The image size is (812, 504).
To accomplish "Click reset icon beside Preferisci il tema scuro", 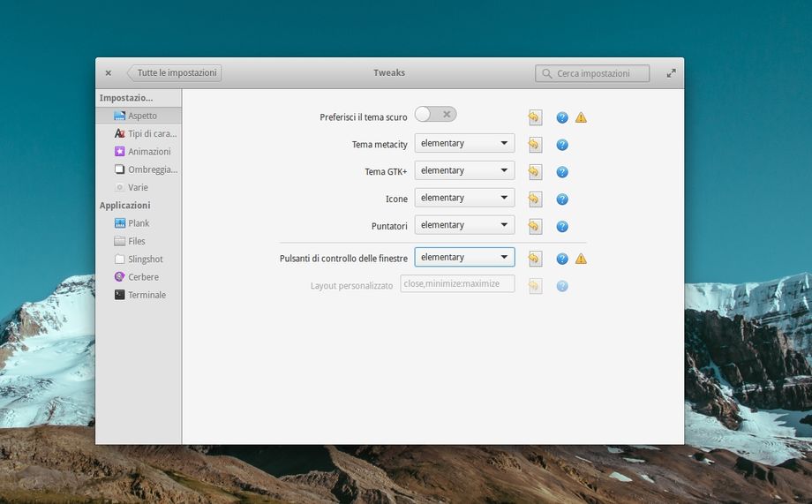I will (535, 117).
